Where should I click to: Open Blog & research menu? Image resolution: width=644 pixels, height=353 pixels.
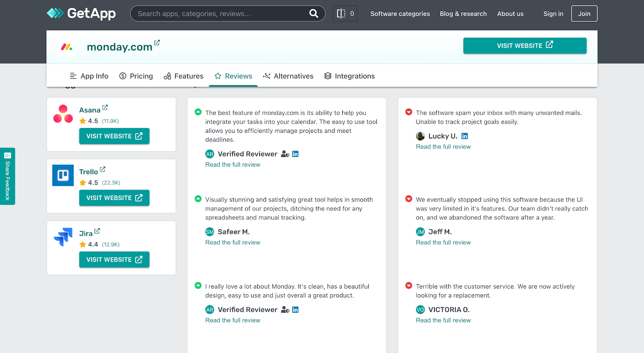point(463,14)
